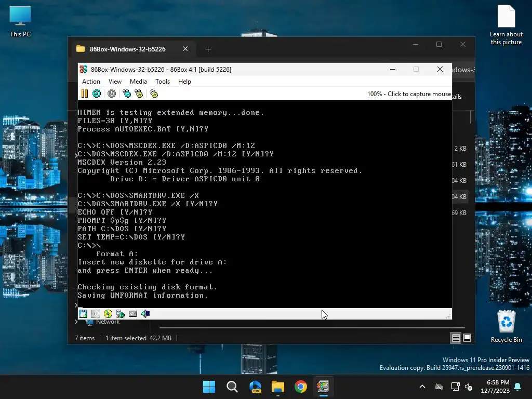
Task: Open the Action menu
Action: tap(91, 82)
